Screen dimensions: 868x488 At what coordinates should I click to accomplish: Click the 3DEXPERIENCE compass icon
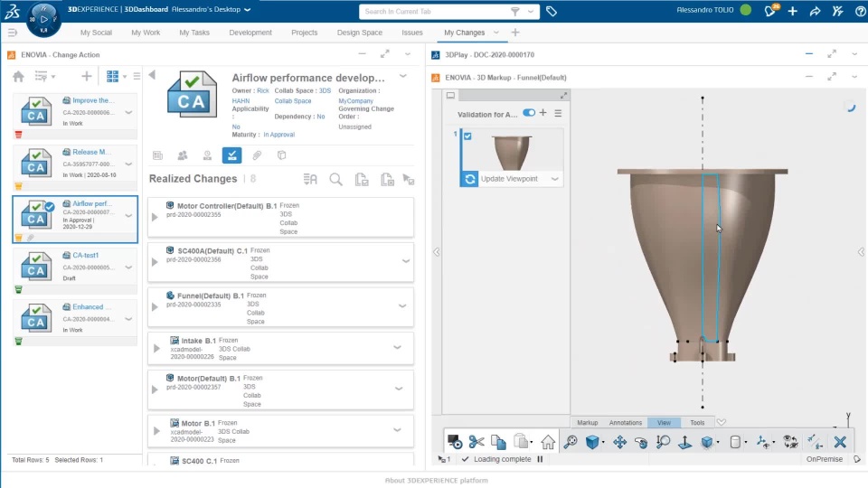[x=43, y=19]
